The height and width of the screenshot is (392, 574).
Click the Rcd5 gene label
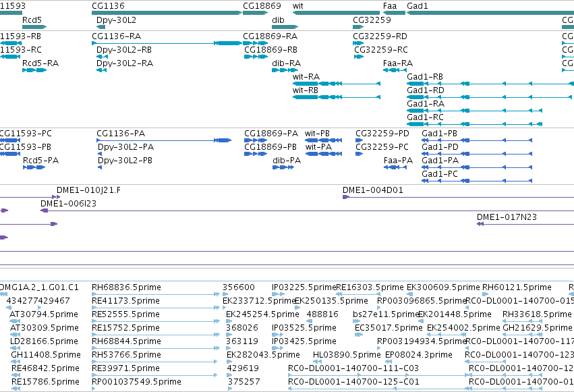click(32, 20)
